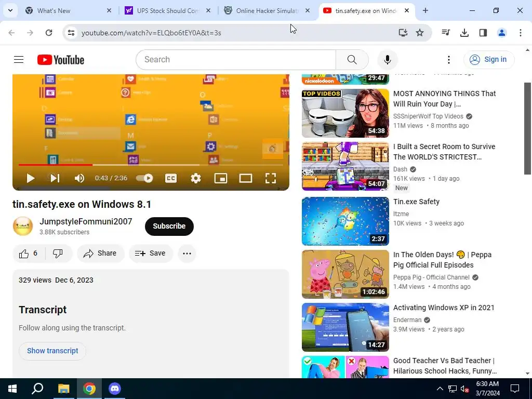This screenshot has width=532, height=399.
Task: Open the Windows Start menu
Action: pyautogui.click(x=12, y=389)
